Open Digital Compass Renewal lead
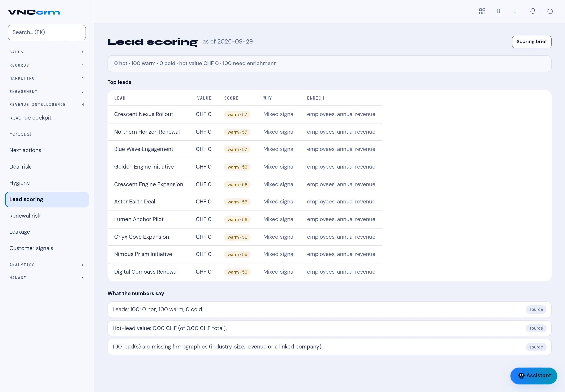This screenshot has height=392, width=565. pyautogui.click(x=146, y=272)
